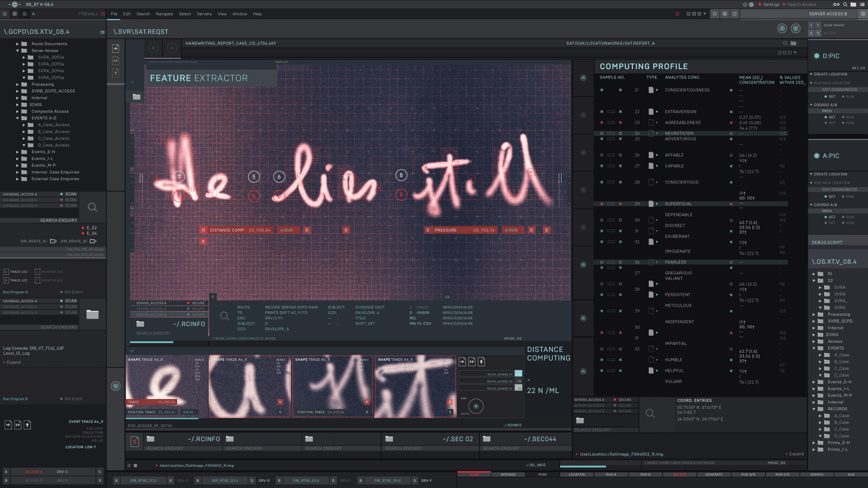Open Settings in the top bar
Image resolution: width=868 pixels, height=488 pixels.
pyautogui.click(x=771, y=5)
